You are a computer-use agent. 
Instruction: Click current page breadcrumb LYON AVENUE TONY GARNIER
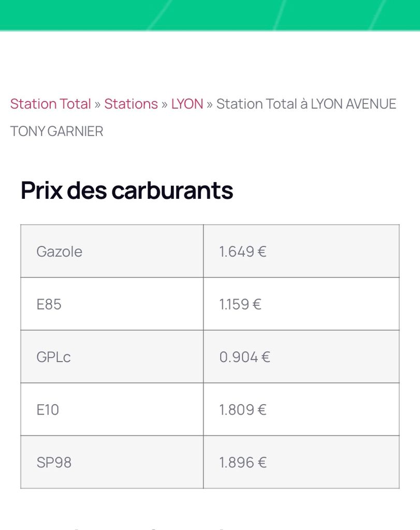[203, 117]
